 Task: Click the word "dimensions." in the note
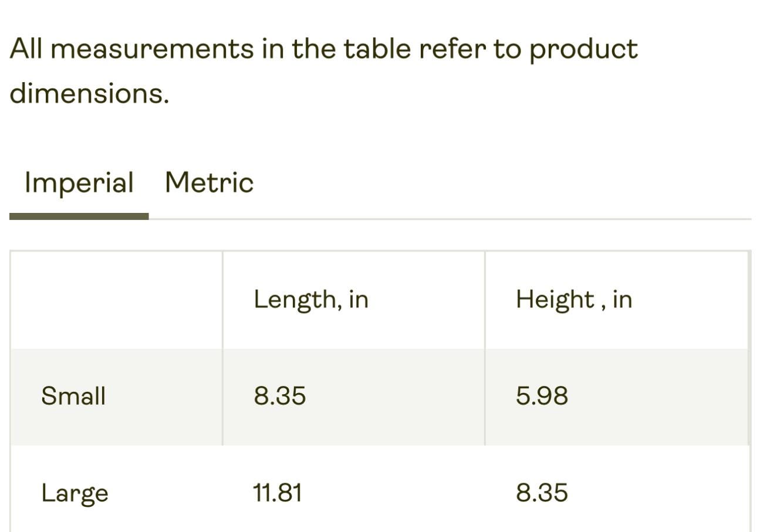89,93
